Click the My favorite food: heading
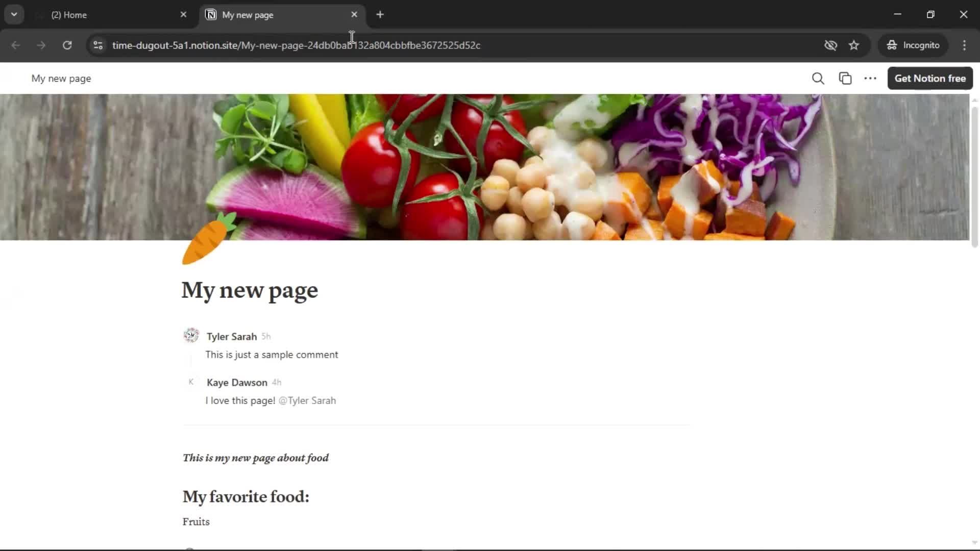The width and height of the screenshot is (980, 551). point(246,497)
